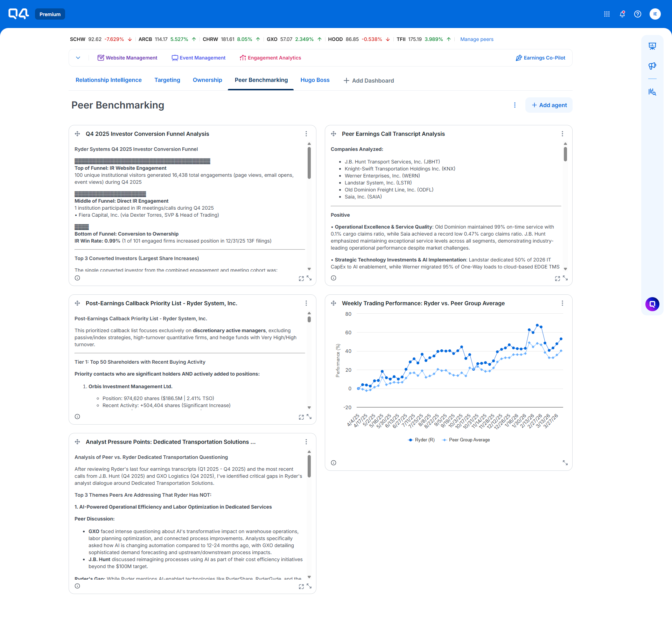Click scrollbar in Analyst Pressure Points card
This screenshot has width=672, height=622.
point(309,466)
